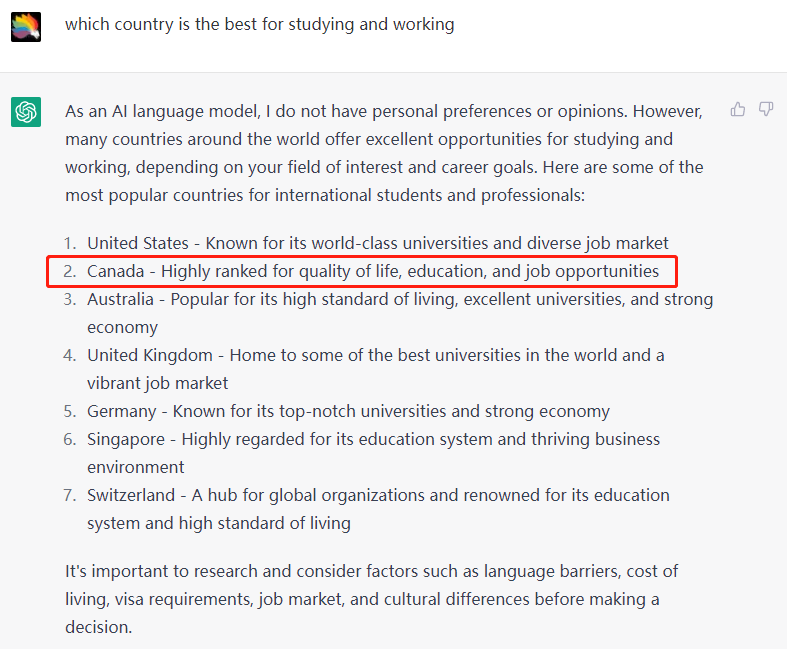
Task: Click the phrase "As an AI language model"
Action: (159, 111)
